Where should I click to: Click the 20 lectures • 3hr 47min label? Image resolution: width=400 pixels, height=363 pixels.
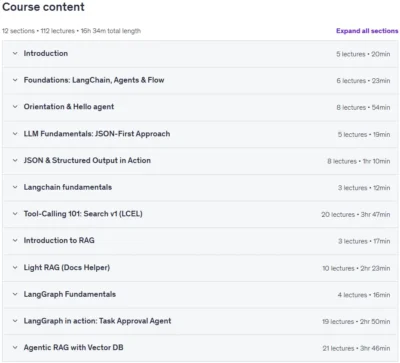356,214
